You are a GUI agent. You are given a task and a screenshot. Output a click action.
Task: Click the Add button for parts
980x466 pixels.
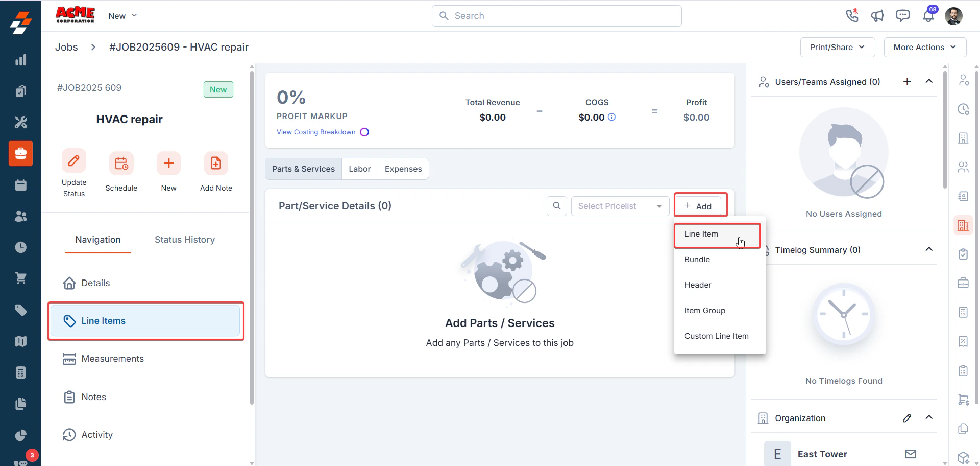(698, 206)
